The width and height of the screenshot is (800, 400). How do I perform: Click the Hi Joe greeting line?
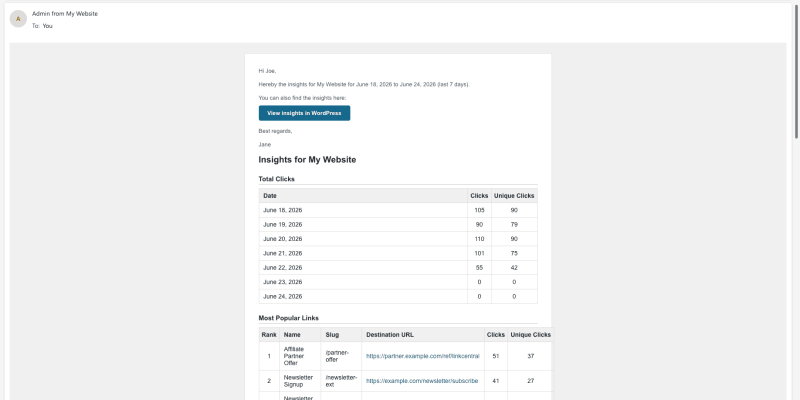[x=267, y=71]
